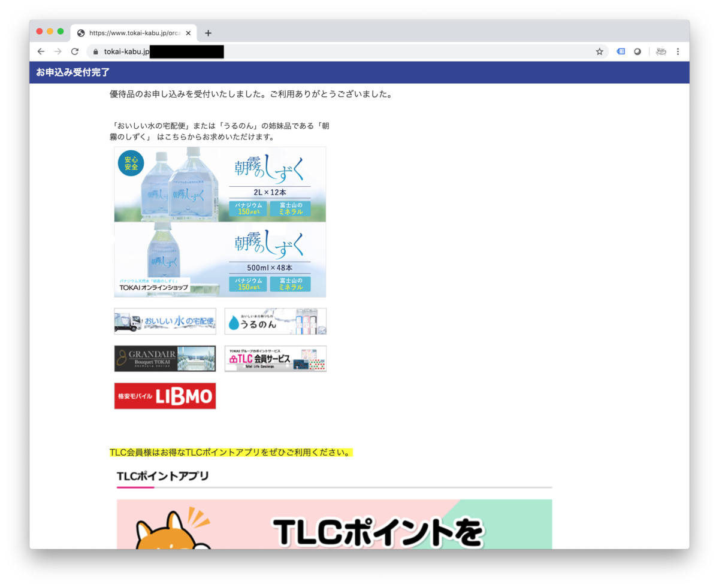Open the profile avatar in the toolbar
This screenshot has width=719, height=588.
pos(661,51)
